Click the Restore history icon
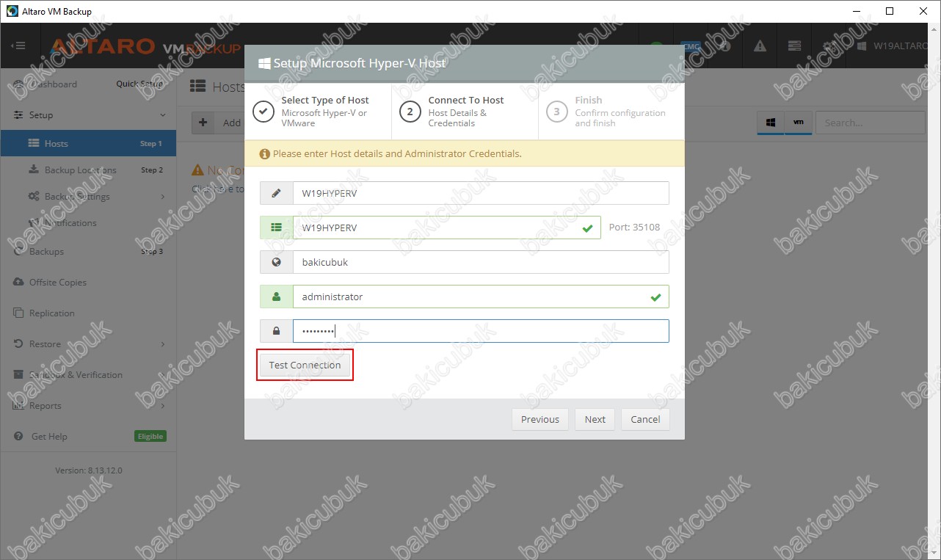Image resolution: width=941 pixels, height=560 pixels. (x=18, y=343)
